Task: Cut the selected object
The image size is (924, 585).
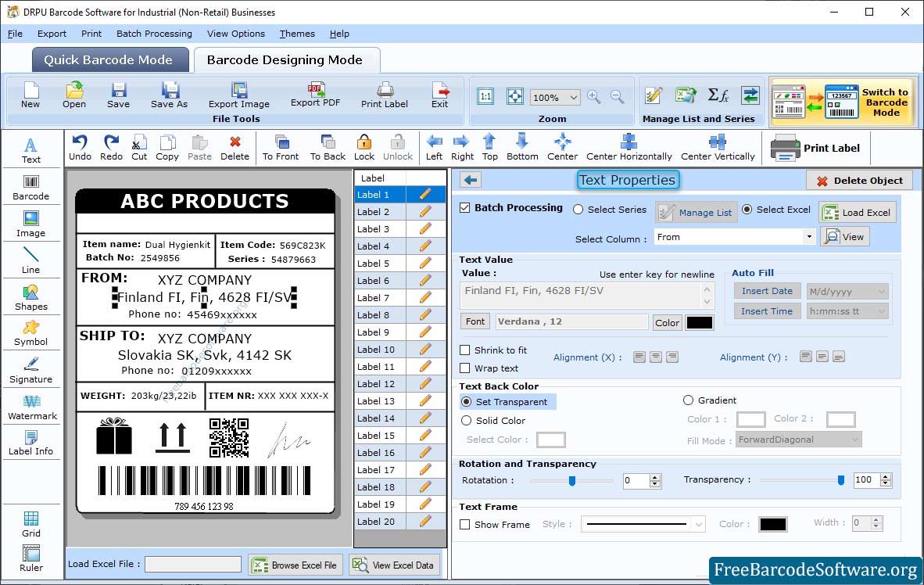Action: pyautogui.click(x=139, y=148)
